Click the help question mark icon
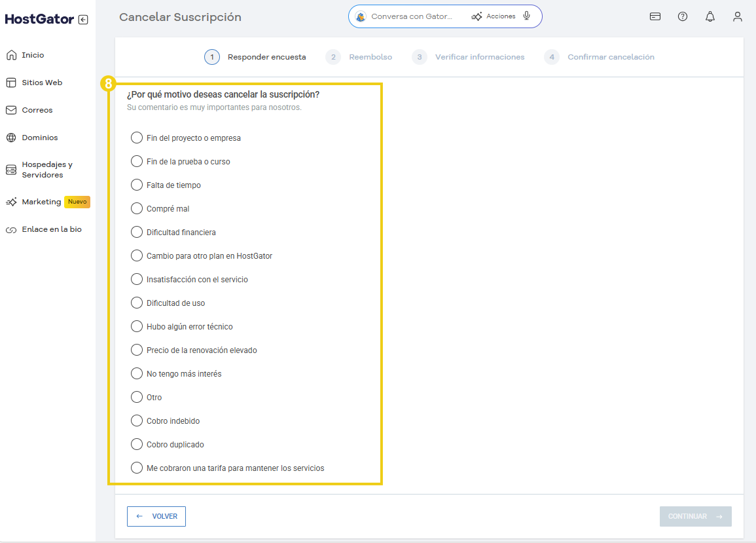 [683, 16]
